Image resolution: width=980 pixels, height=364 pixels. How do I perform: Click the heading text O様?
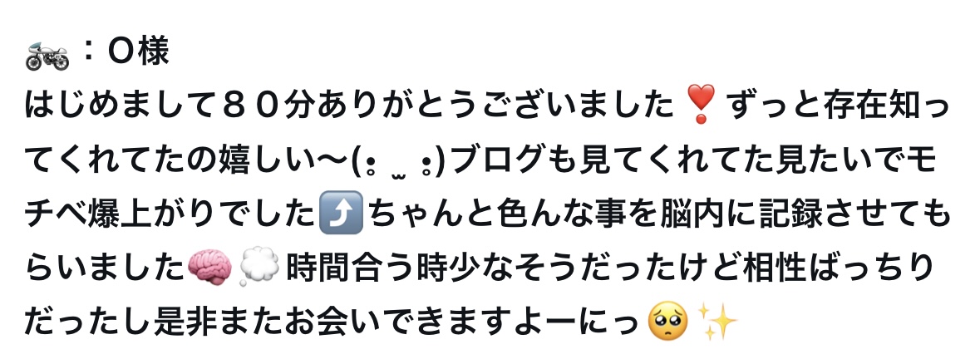pyautogui.click(x=139, y=52)
